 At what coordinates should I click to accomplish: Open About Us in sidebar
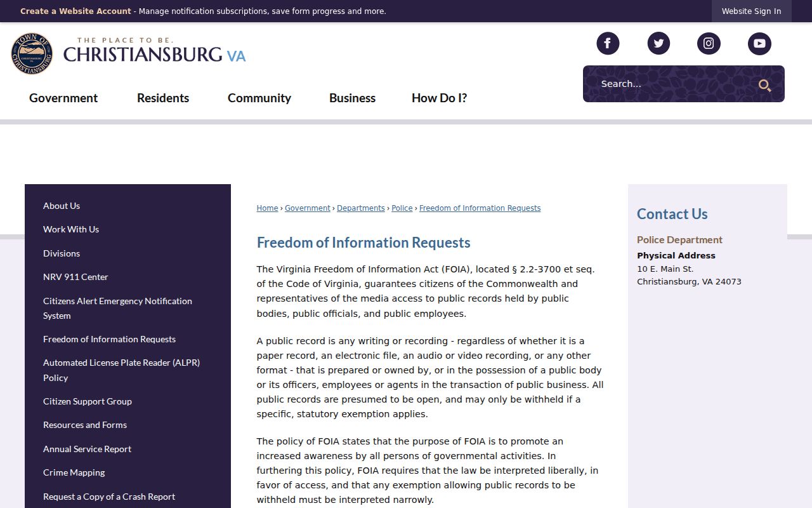[x=62, y=206]
